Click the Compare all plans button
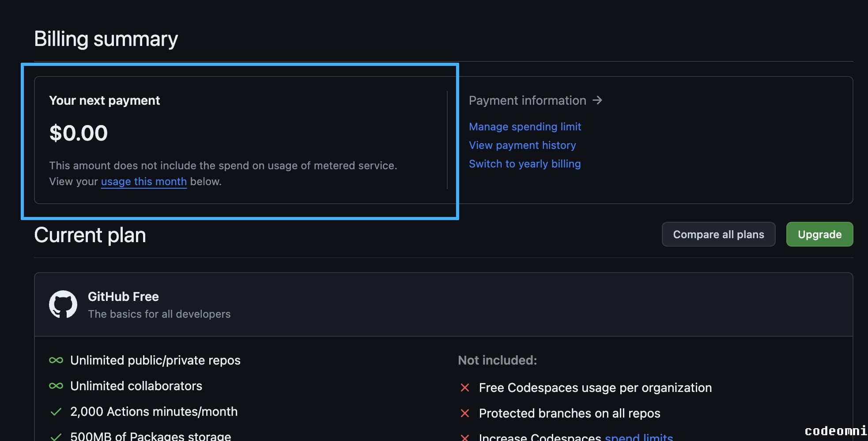 point(718,235)
